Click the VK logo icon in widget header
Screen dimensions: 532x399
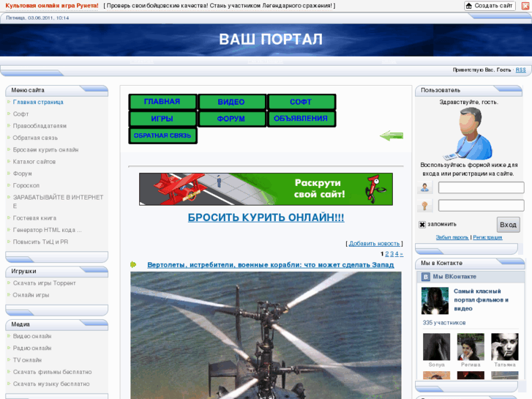point(425,277)
